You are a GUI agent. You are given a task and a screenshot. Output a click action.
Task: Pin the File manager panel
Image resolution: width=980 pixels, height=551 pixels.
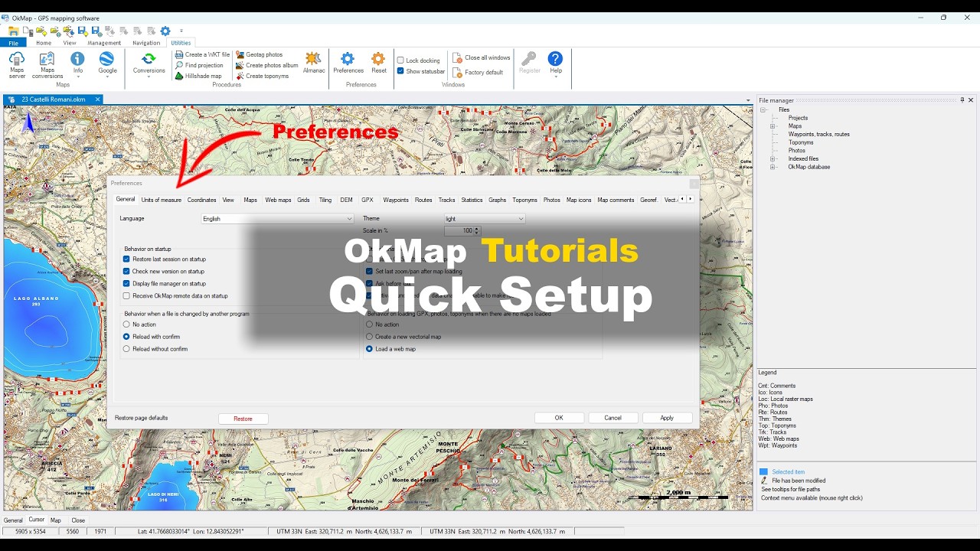pos(962,100)
